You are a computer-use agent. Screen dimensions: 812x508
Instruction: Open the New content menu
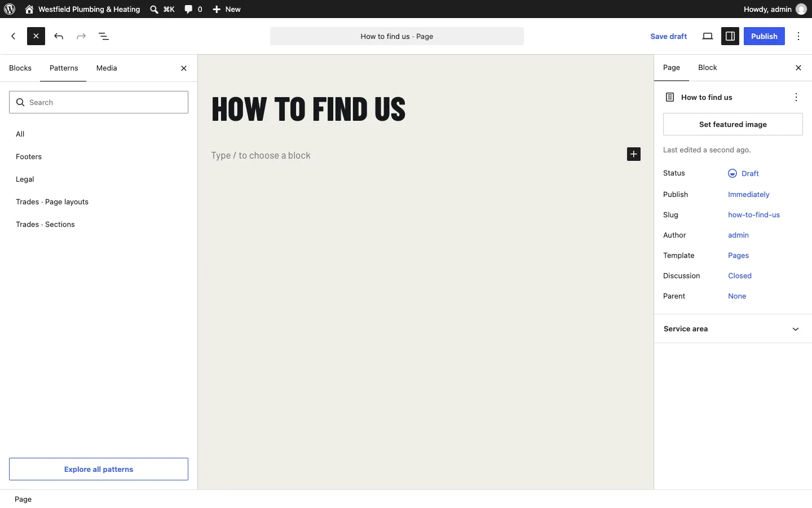tap(227, 9)
